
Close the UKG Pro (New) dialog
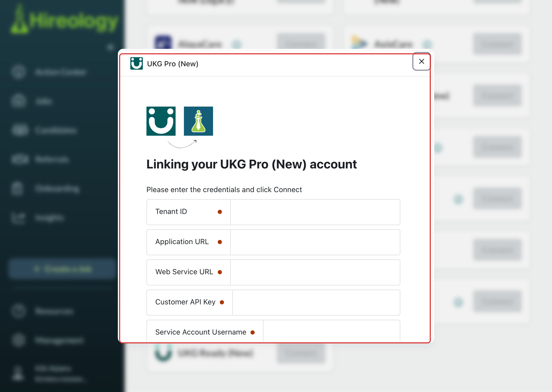coord(421,61)
